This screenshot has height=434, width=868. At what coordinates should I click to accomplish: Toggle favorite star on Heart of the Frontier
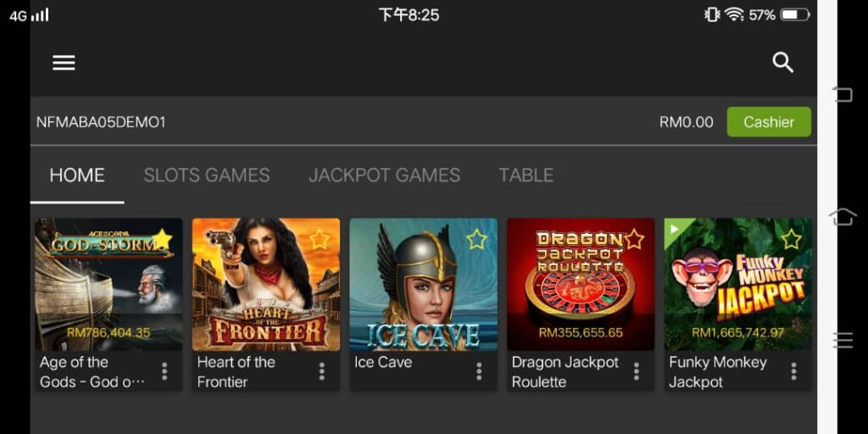click(320, 239)
